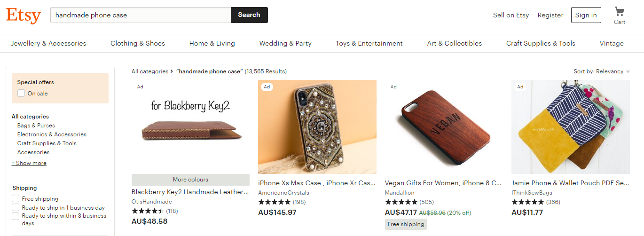
Task: Show More colours for Blackberry case
Action: [x=190, y=180]
